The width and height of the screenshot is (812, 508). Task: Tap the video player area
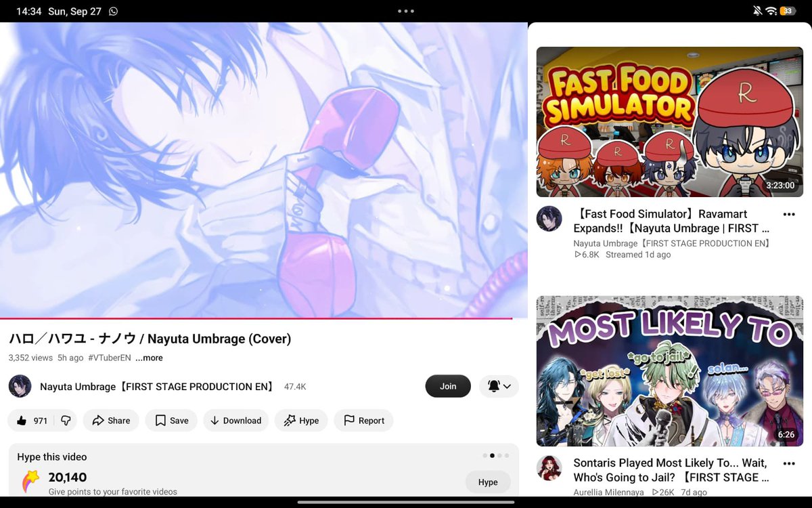(263, 169)
